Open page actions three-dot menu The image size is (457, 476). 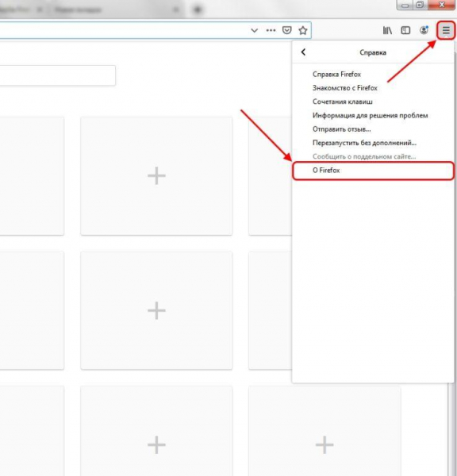click(x=271, y=30)
